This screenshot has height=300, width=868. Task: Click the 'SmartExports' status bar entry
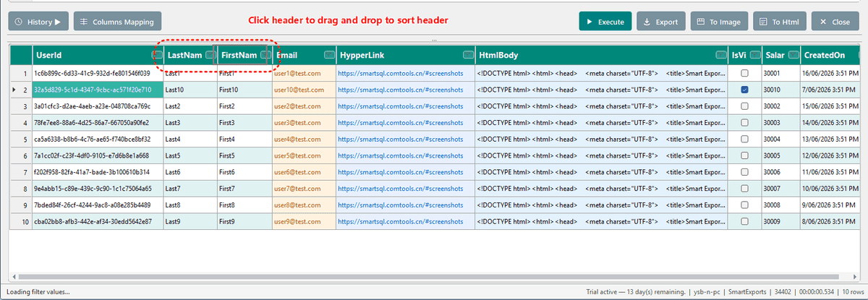pyautogui.click(x=748, y=292)
